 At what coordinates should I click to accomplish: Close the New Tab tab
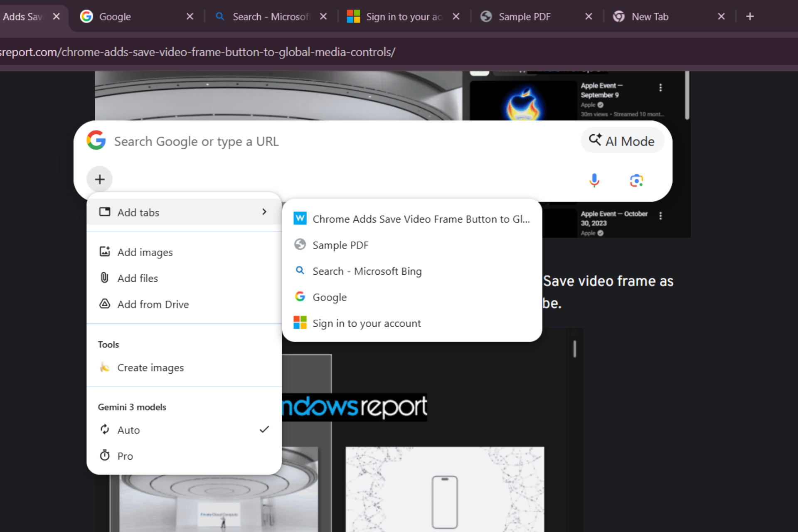coord(721,16)
